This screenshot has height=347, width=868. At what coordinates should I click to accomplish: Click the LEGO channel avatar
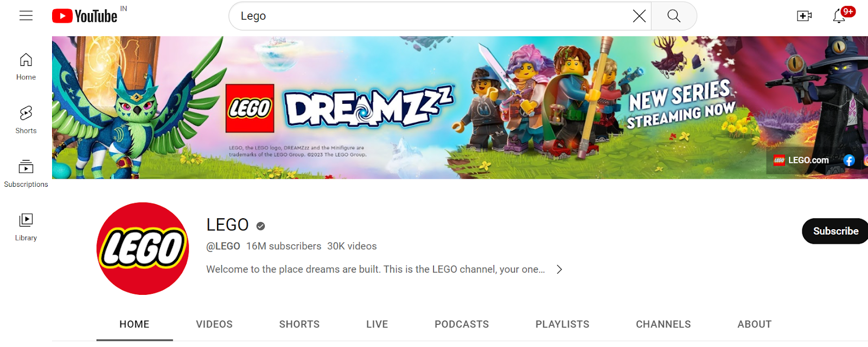tap(143, 249)
